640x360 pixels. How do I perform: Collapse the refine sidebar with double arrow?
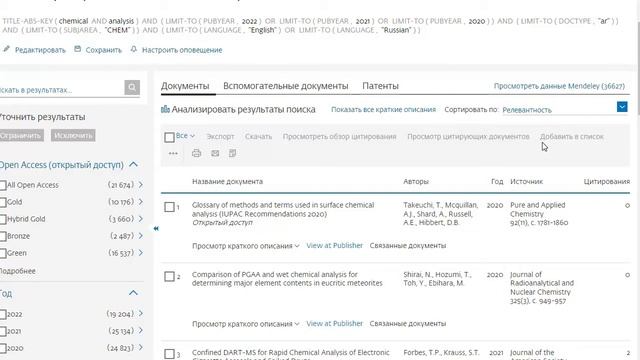click(x=156, y=229)
